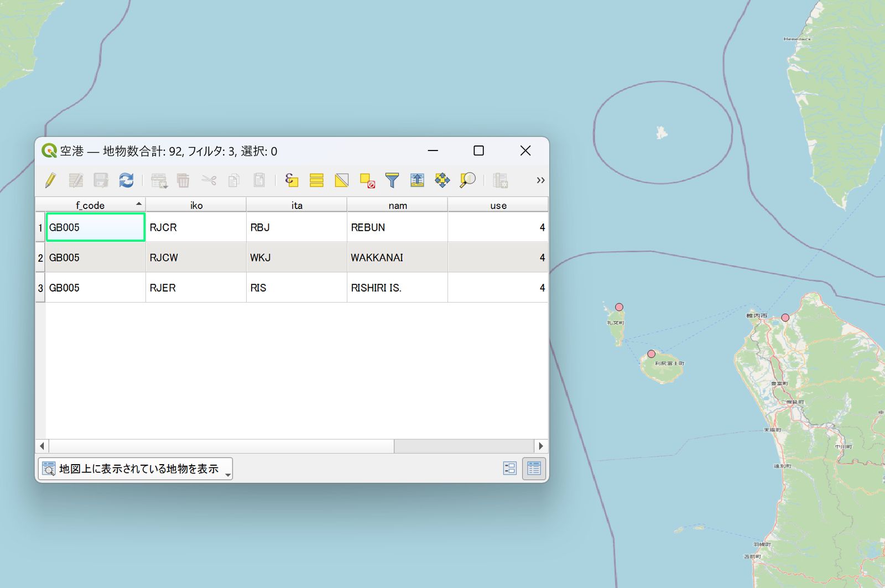The height and width of the screenshot is (588, 885).
Task: Sort by ita column header
Action: [x=297, y=205]
